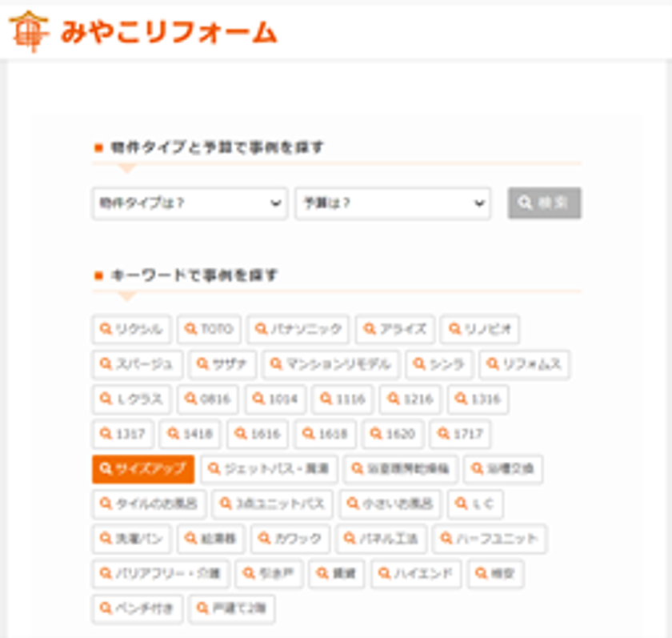This screenshot has height=638, width=672.
Task: Open the 小さいお風呂 keyword
Action: [390, 504]
